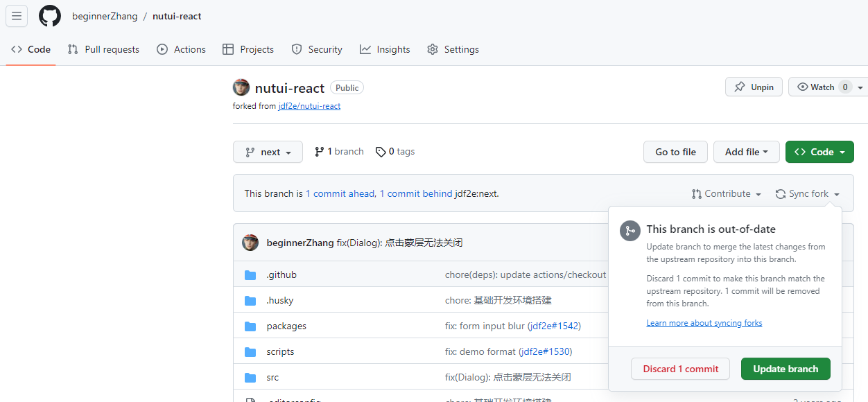Click the tag icon next to 0 tags
This screenshot has width=868, height=402.
[x=381, y=152]
